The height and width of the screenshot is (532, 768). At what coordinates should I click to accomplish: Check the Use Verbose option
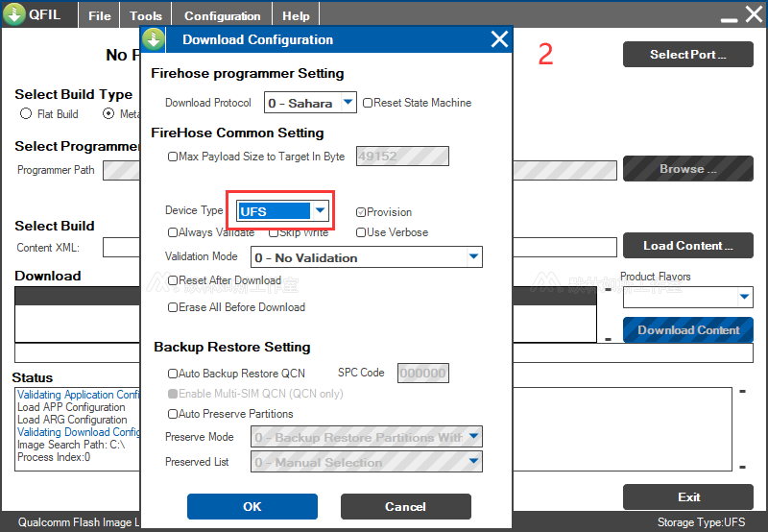point(361,232)
